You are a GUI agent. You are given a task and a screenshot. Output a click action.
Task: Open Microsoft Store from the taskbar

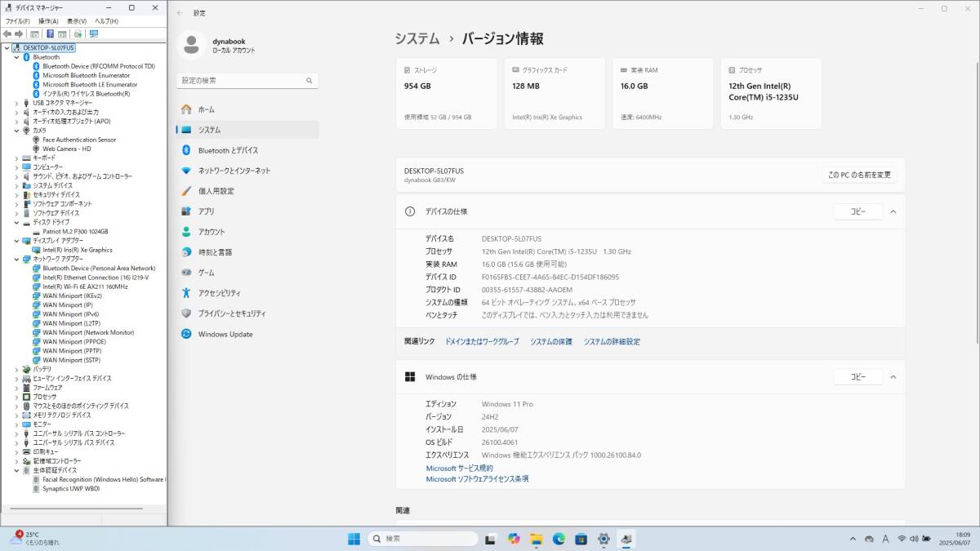(x=581, y=539)
